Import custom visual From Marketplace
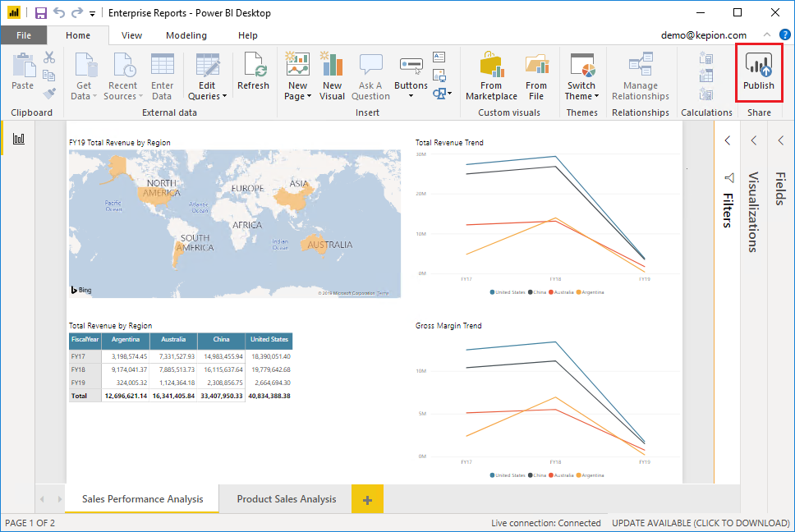795x532 pixels. tap(491, 76)
